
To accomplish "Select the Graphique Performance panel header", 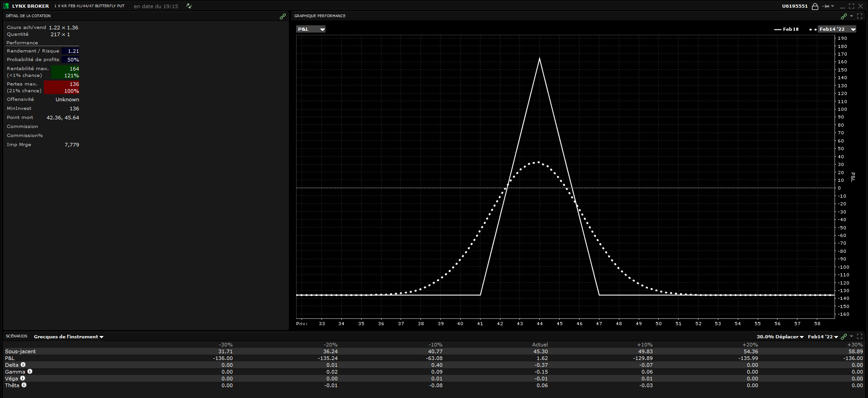I will click(x=320, y=16).
